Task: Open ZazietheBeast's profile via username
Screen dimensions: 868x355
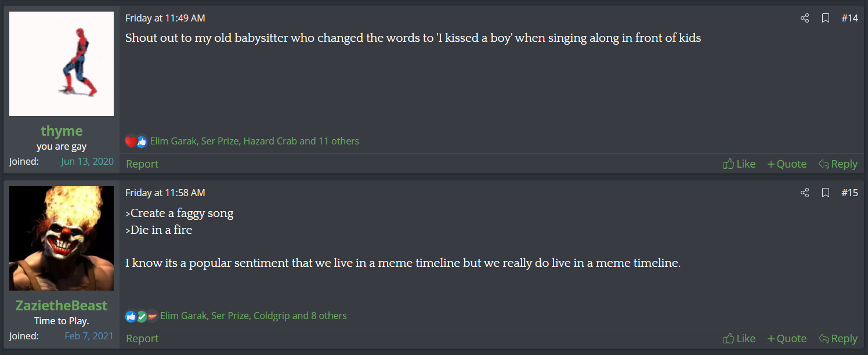Action: click(x=62, y=305)
